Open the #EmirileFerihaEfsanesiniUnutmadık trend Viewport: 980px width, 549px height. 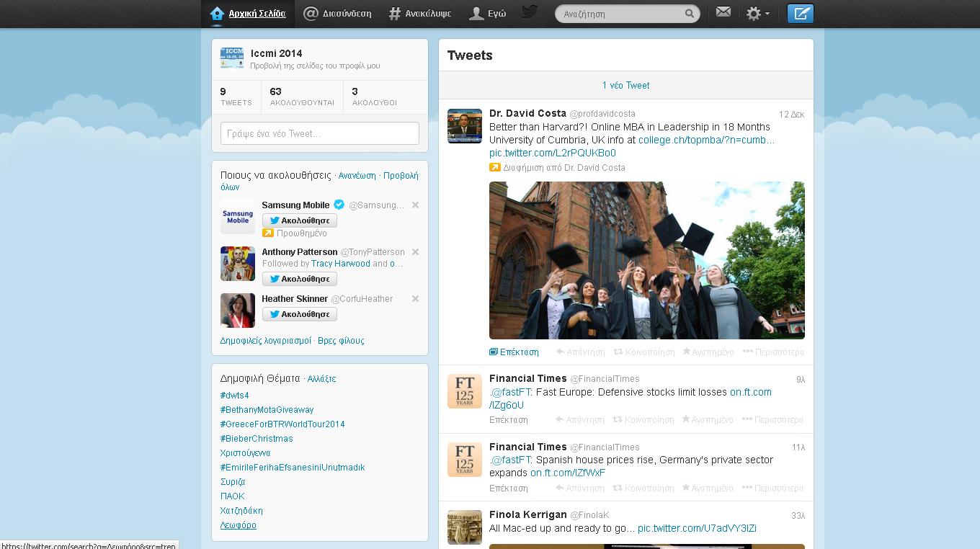(293, 468)
